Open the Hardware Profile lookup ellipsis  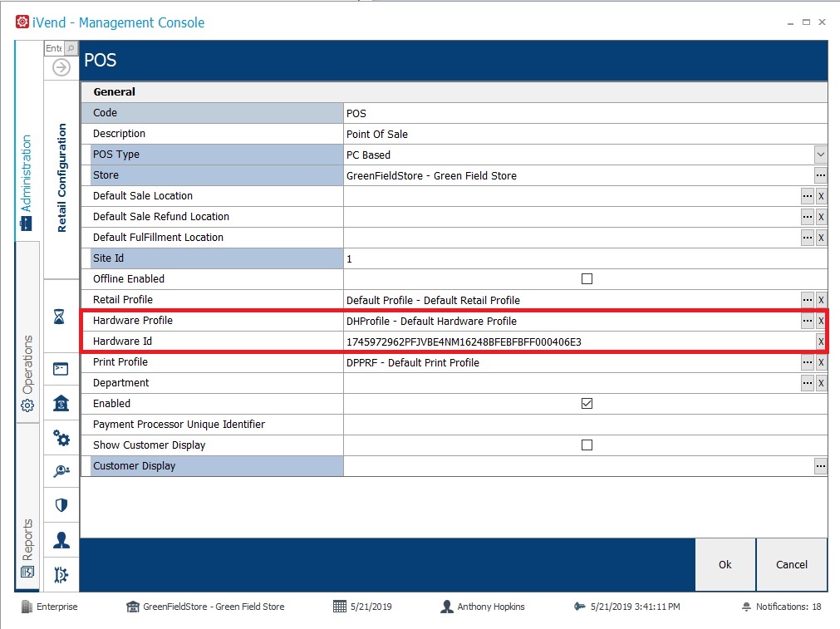point(808,321)
